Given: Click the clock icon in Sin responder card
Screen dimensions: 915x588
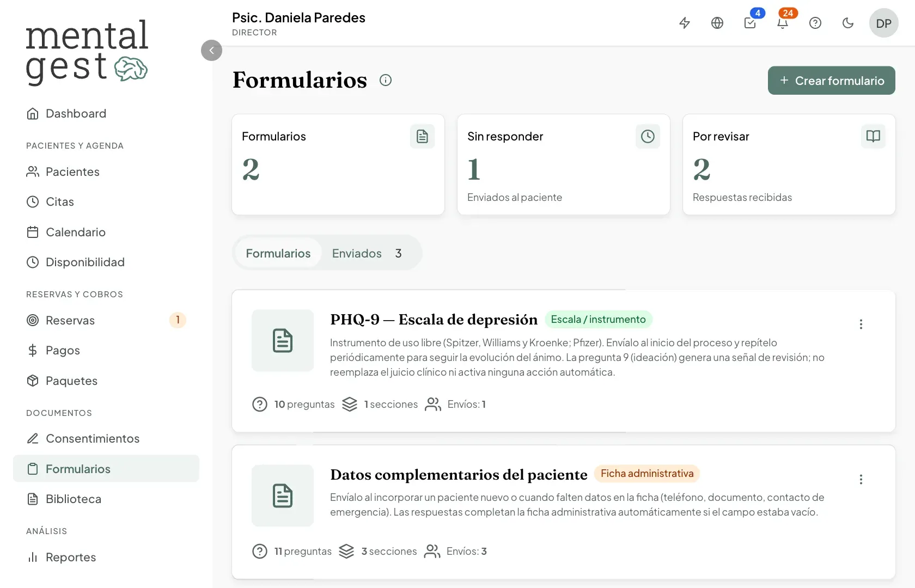Looking at the screenshot, I should tap(648, 136).
